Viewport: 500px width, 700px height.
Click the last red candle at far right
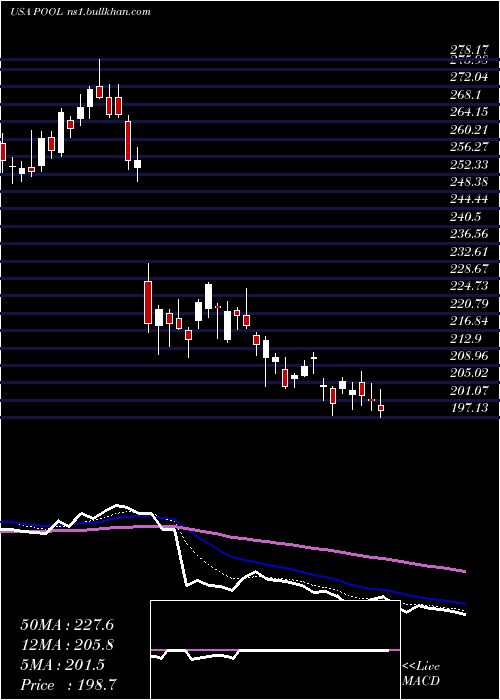[x=381, y=408]
